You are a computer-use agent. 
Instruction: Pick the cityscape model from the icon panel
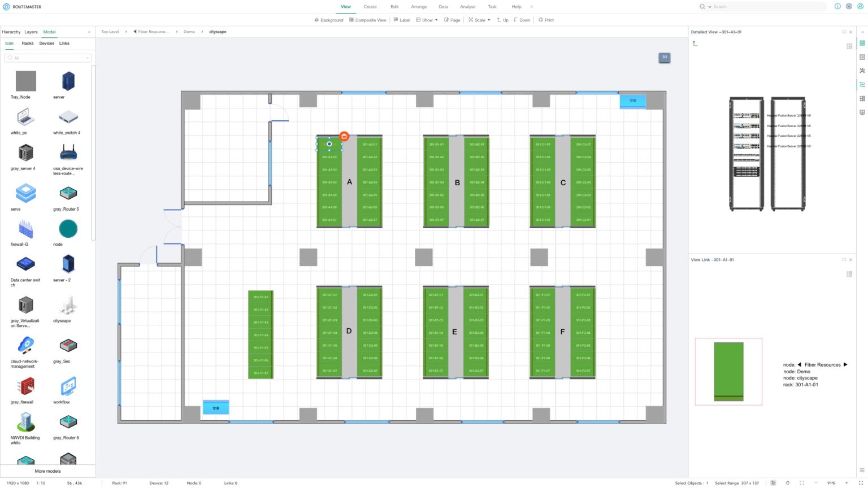(x=67, y=307)
